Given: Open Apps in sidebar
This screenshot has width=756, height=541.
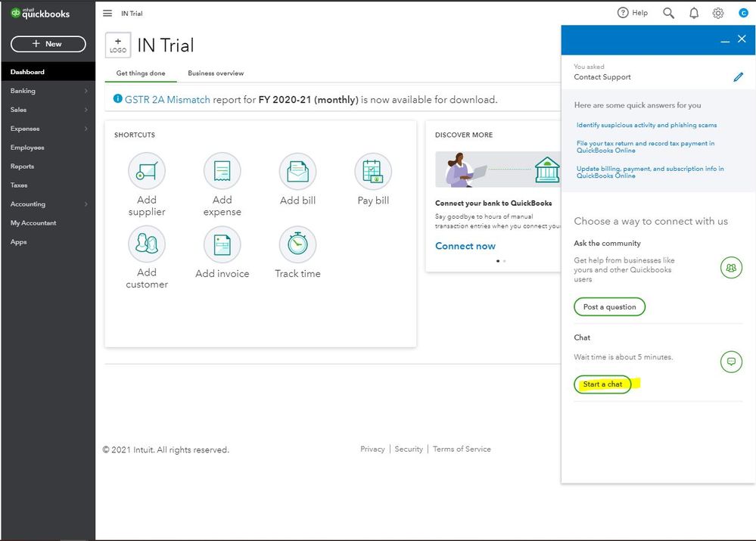Looking at the screenshot, I should click(x=48, y=241).
